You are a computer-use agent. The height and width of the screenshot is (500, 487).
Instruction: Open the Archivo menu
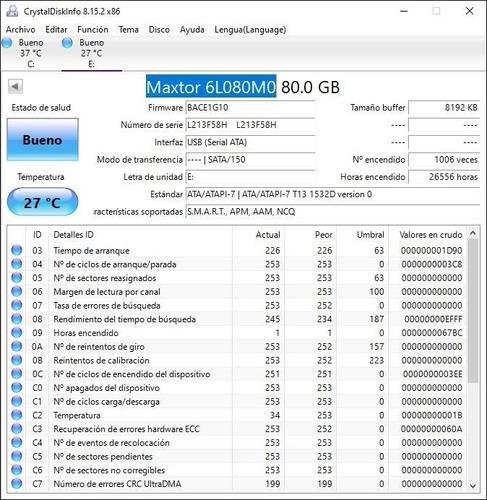tap(20, 30)
